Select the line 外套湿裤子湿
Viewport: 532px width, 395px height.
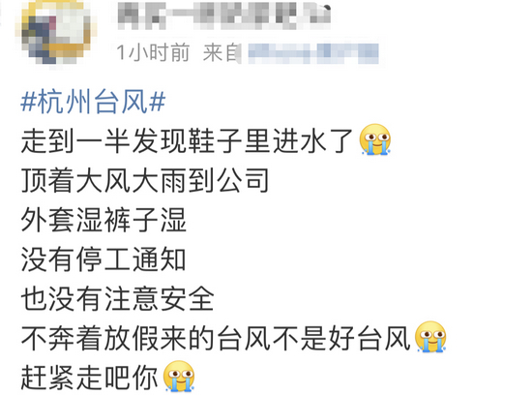[x=103, y=220]
